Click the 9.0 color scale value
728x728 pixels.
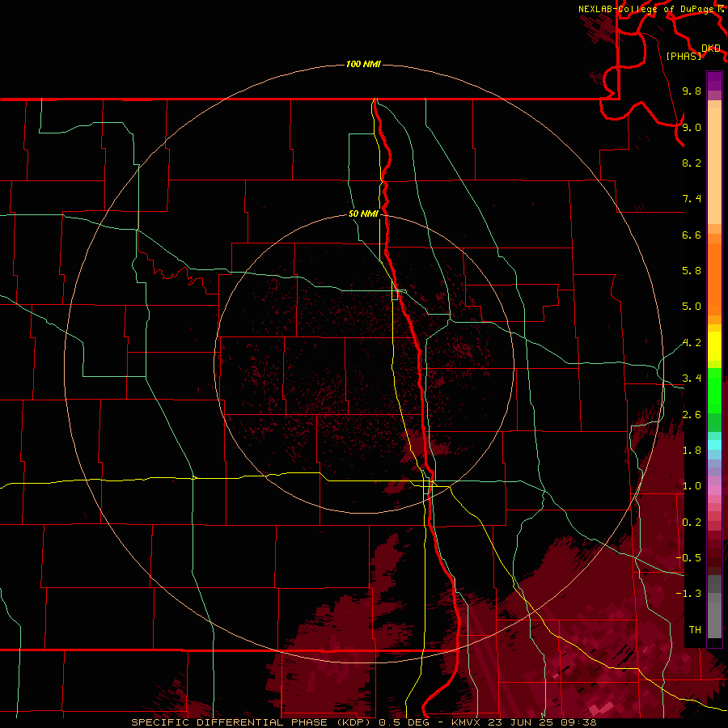click(692, 127)
